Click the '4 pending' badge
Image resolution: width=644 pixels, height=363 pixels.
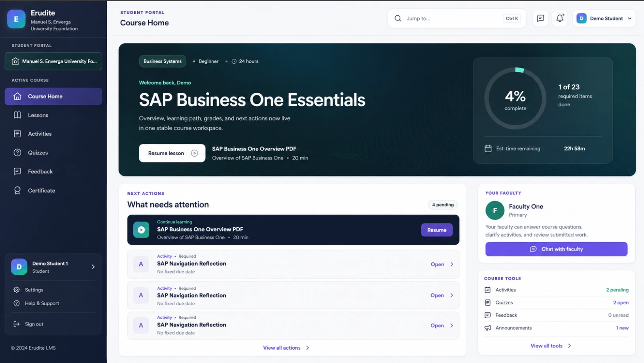[x=443, y=205]
